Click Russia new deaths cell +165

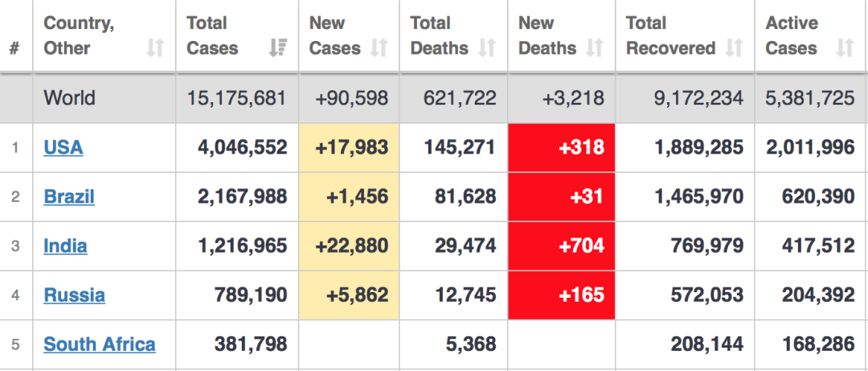(561, 295)
